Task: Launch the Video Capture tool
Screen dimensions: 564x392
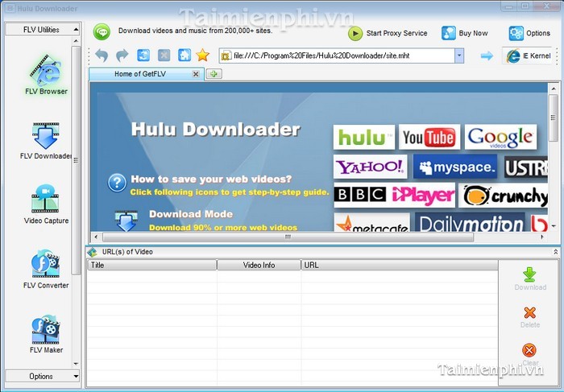Action: [x=46, y=204]
